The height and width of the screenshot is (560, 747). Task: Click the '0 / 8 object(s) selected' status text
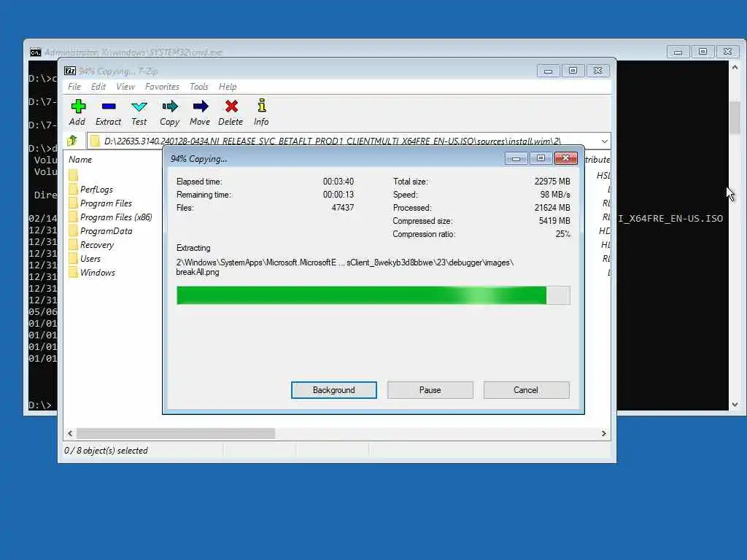(x=106, y=451)
